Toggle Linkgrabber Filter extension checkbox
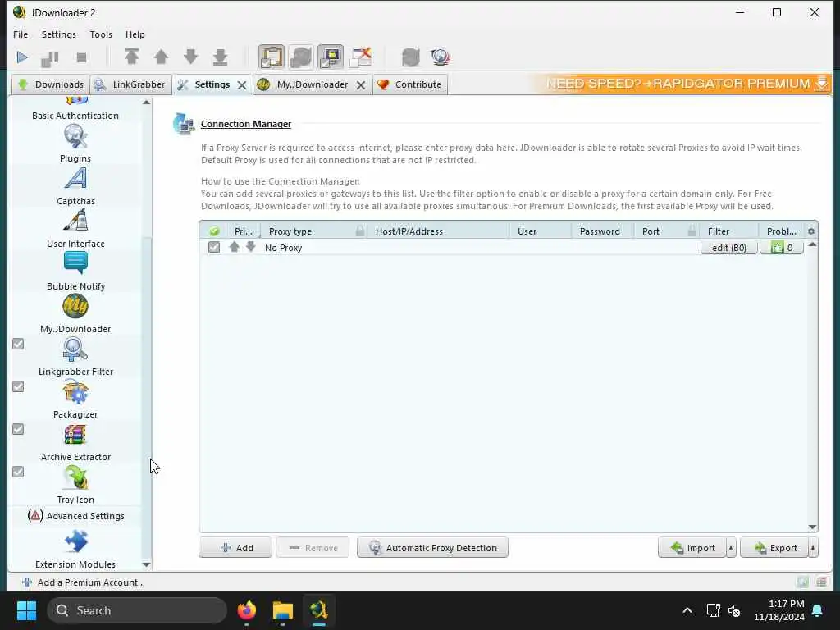The height and width of the screenshot is (630, 840). (18, 344)
